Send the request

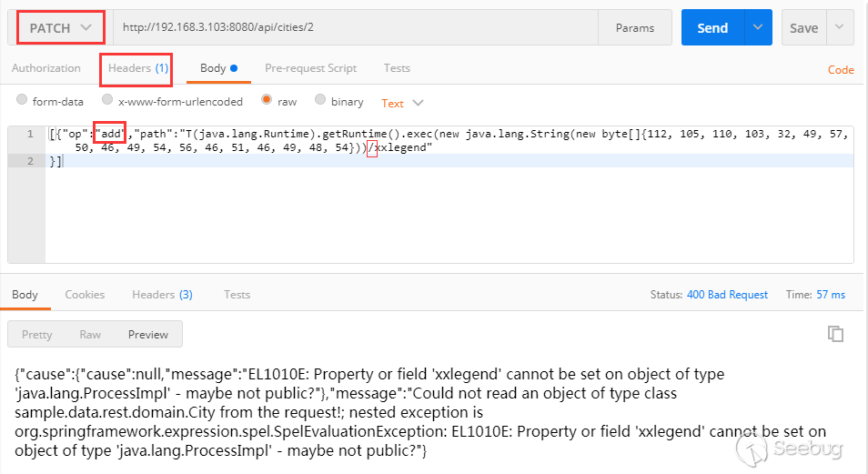[712, 27]
